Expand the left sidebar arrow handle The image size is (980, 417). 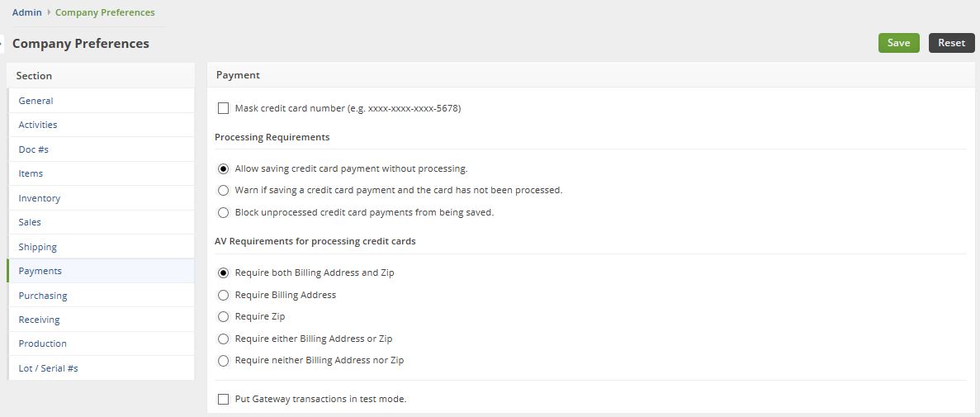pyautogui.click(x=2, y=44)
